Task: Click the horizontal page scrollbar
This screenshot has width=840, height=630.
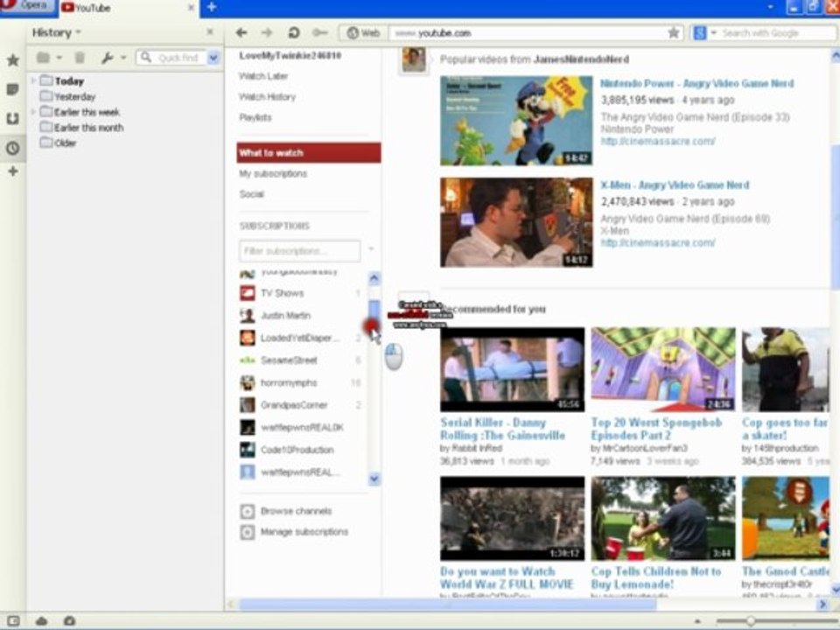Action: pyautogui.click(x=447, y=605)
